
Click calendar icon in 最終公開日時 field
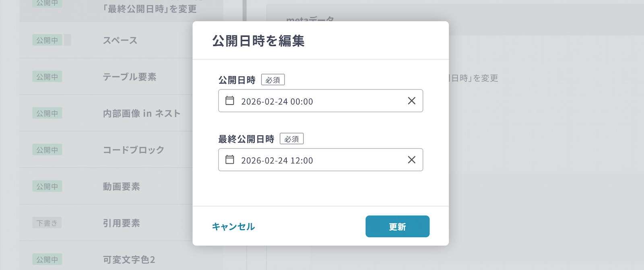pyautogui.click(x=230, y=160)
